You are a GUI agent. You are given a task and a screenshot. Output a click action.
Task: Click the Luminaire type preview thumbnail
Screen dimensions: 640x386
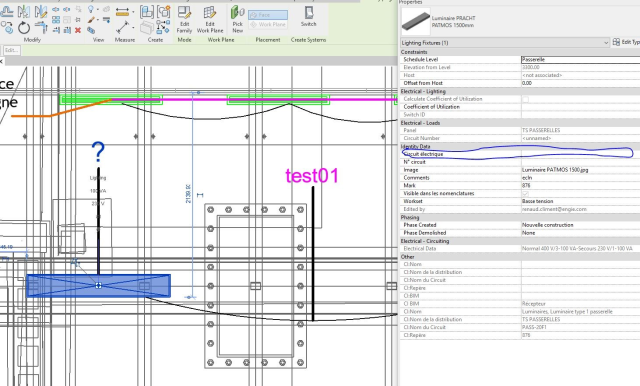coord(416,21)
